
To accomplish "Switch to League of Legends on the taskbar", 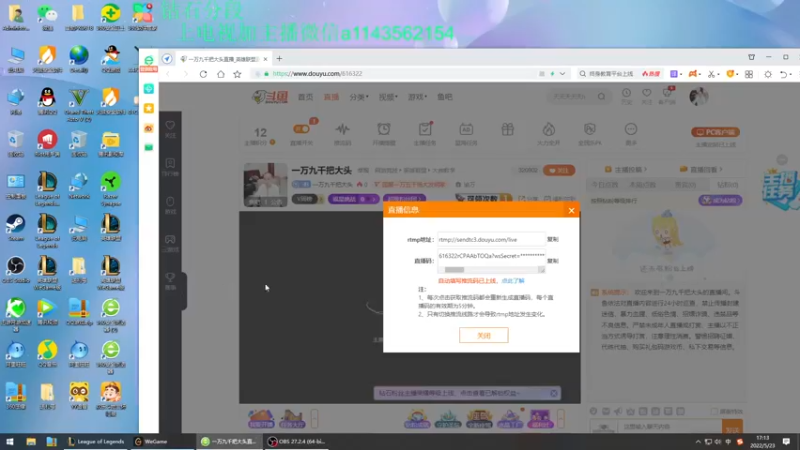I will pyautogui.click(x=95, y=442).
